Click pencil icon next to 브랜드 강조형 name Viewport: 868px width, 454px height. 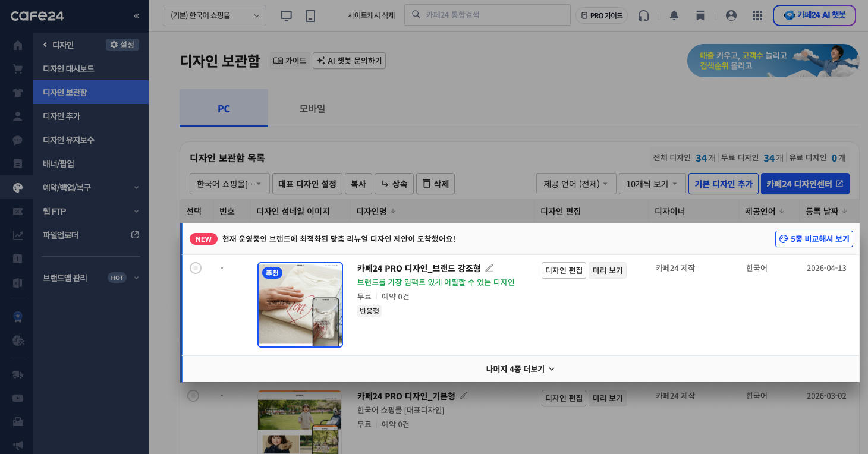tap(489, 268)
